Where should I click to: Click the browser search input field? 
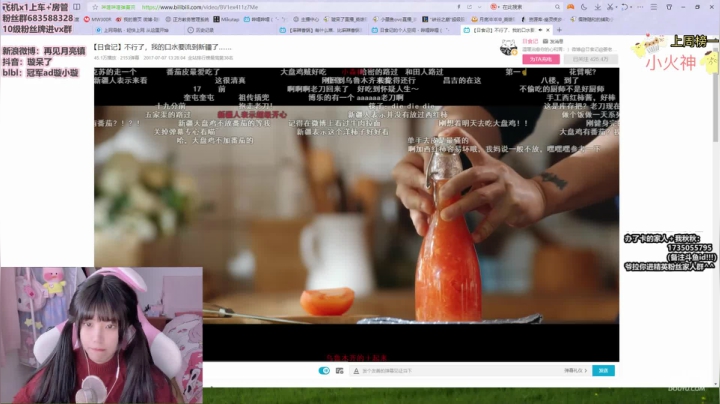[x=527, y=7]
